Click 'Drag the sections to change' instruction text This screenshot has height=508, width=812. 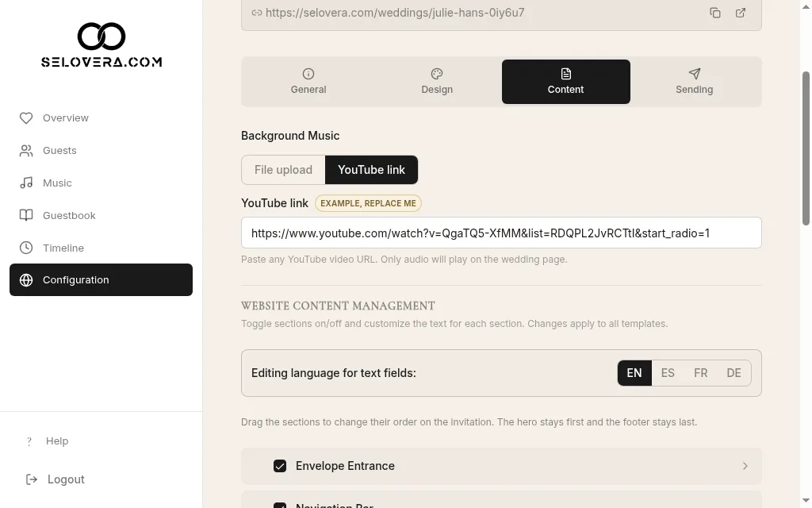[469, 422]
